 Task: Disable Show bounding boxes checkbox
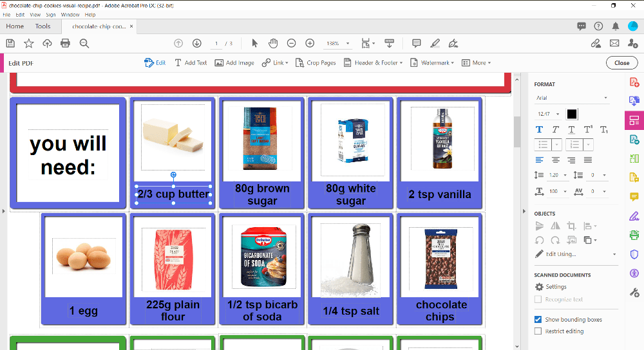(538, 320)
